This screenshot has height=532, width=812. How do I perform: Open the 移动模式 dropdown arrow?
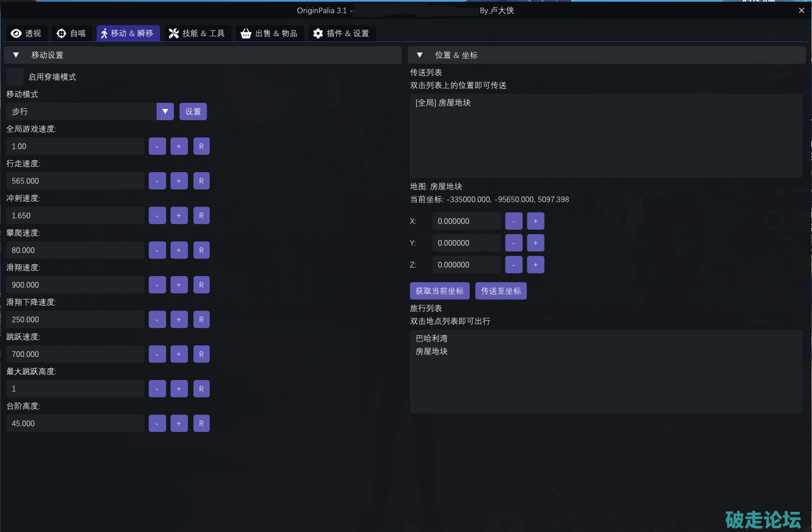[x=165, y=112]
